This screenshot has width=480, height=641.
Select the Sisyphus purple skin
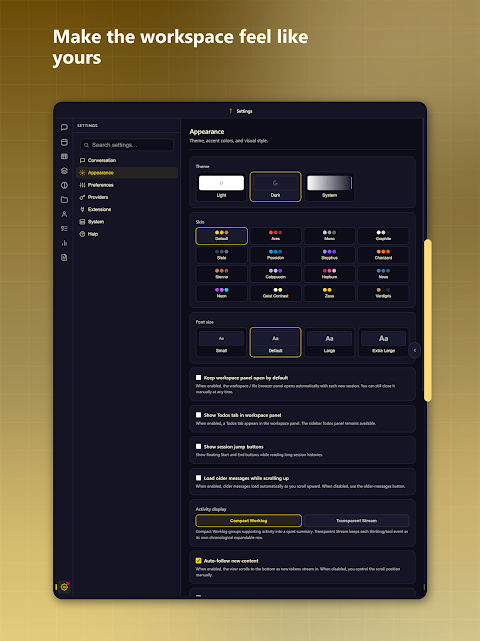point(329,255)
